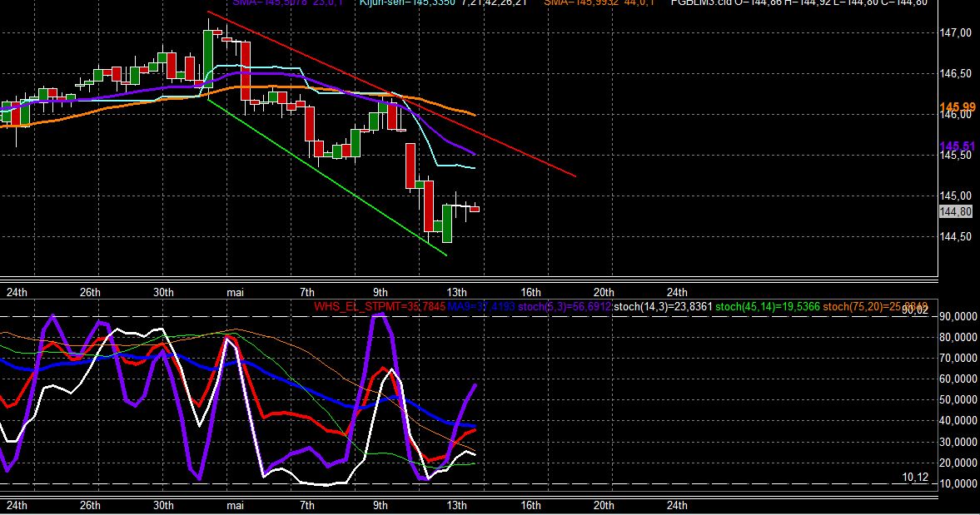Select the orange 145,99 SMA price tag

tap(958, 107)
